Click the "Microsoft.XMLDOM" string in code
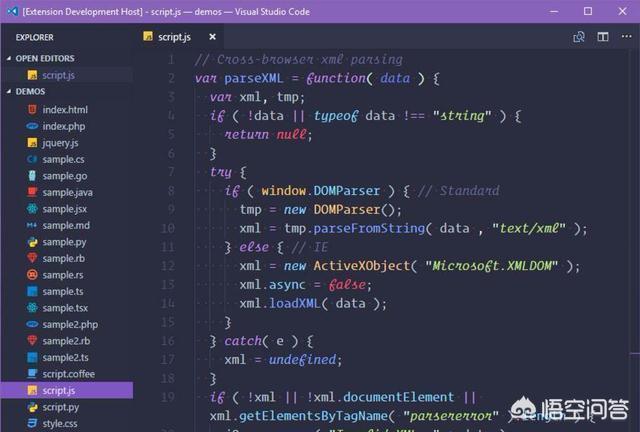 click(x=491, y=266)
